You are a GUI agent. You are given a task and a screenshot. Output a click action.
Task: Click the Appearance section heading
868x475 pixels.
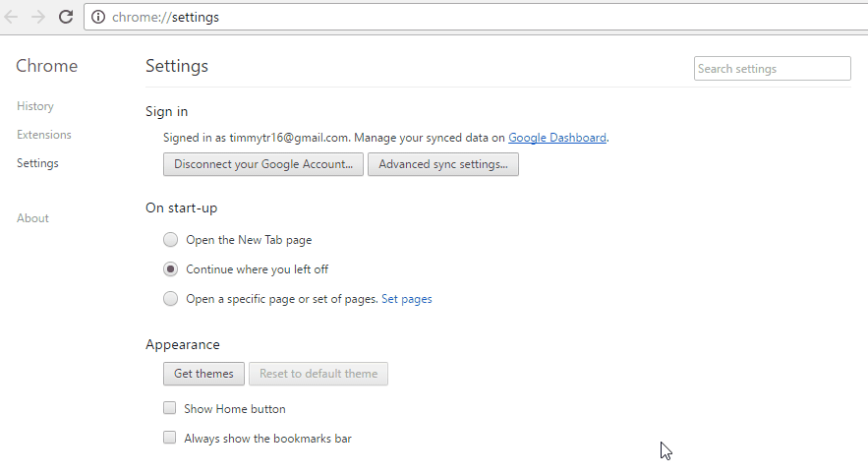183,344
